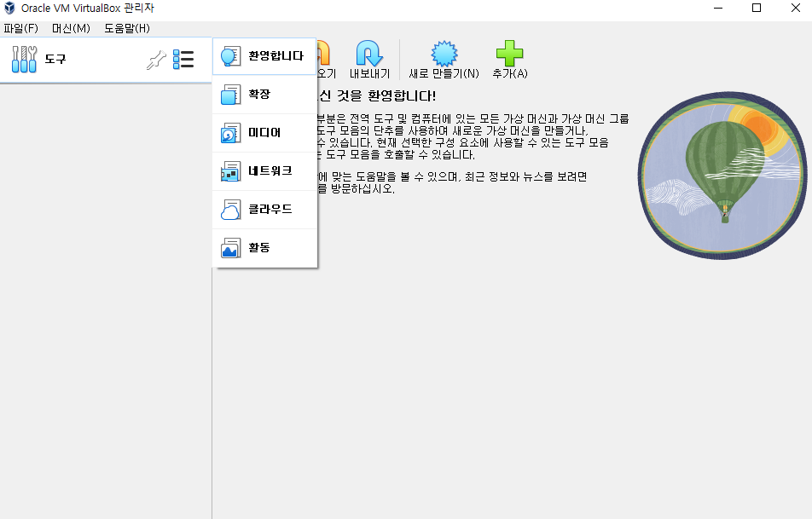Toggle the tools list menu icon
The height and width of the screenshot is (519, 812).
183,60
